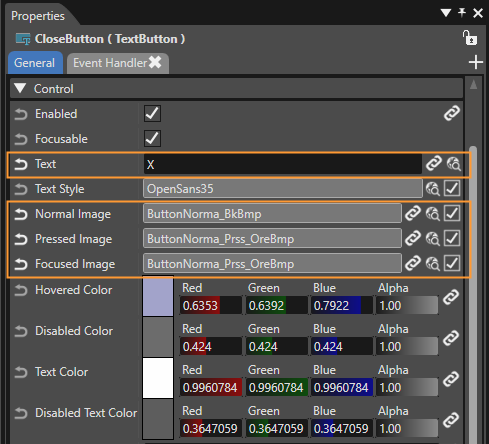Switch to the Event Handler tab

pos(110,63)
